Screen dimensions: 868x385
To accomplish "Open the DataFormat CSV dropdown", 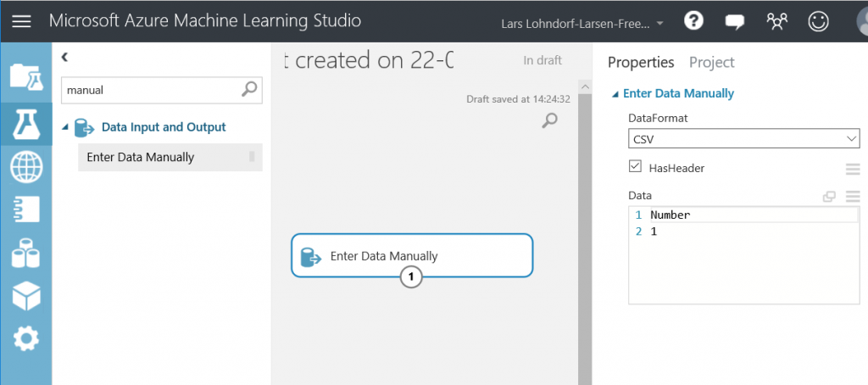I will pos(743,138).
